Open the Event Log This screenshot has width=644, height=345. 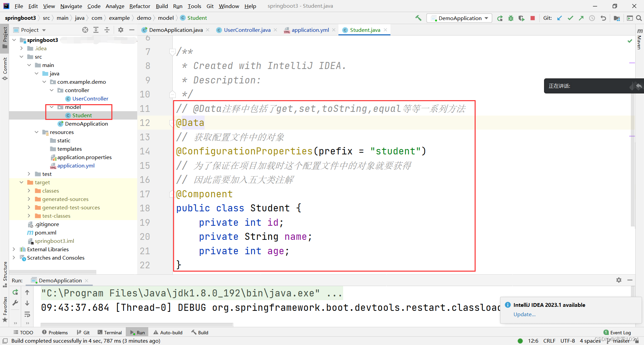click(617, 332)
